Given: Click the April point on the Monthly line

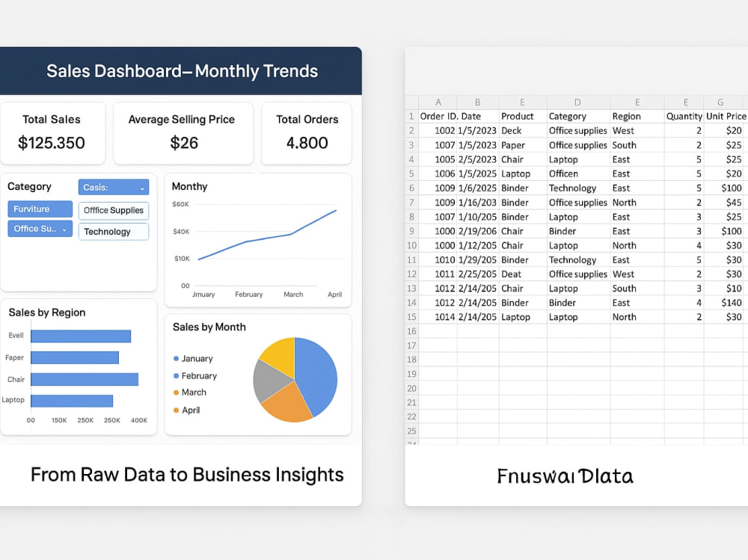Looking at the screenshot, I should click(x=334, y=212).
